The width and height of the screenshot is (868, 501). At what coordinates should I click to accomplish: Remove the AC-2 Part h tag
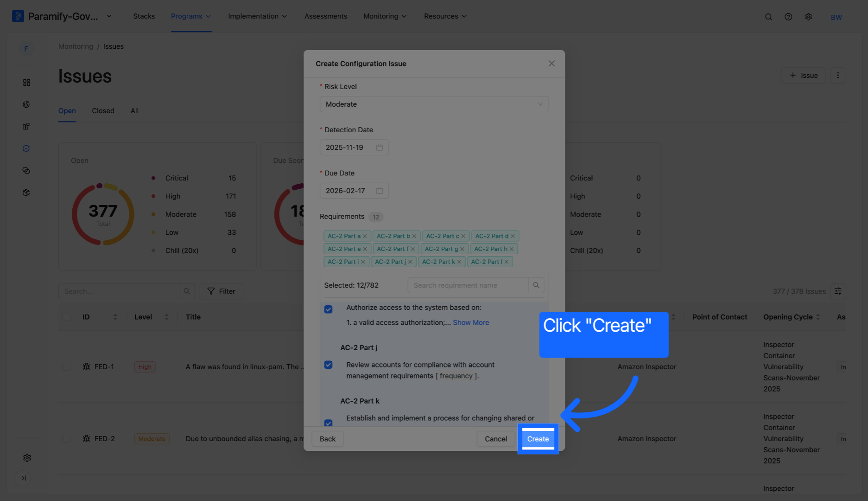click(512, 249)
